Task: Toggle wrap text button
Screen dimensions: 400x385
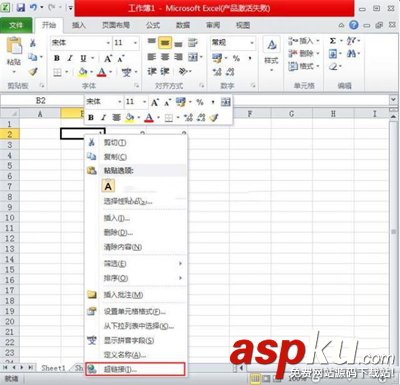Action: [192, 43]
